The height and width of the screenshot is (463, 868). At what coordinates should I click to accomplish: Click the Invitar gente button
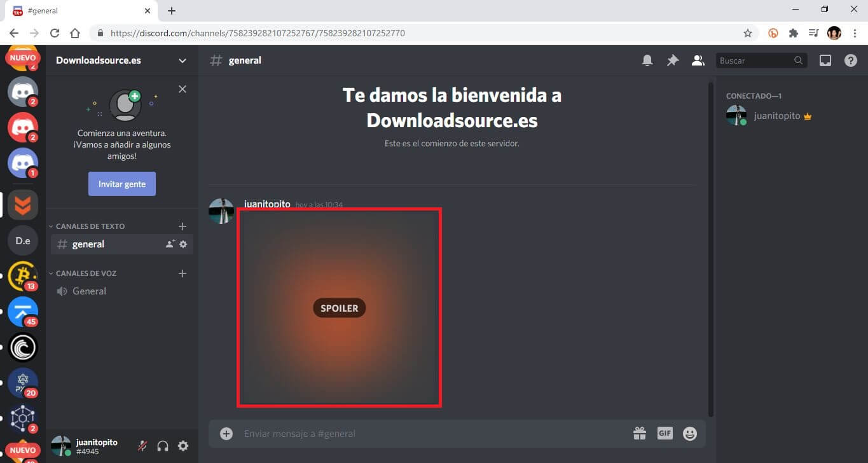(x=122, y=184)
